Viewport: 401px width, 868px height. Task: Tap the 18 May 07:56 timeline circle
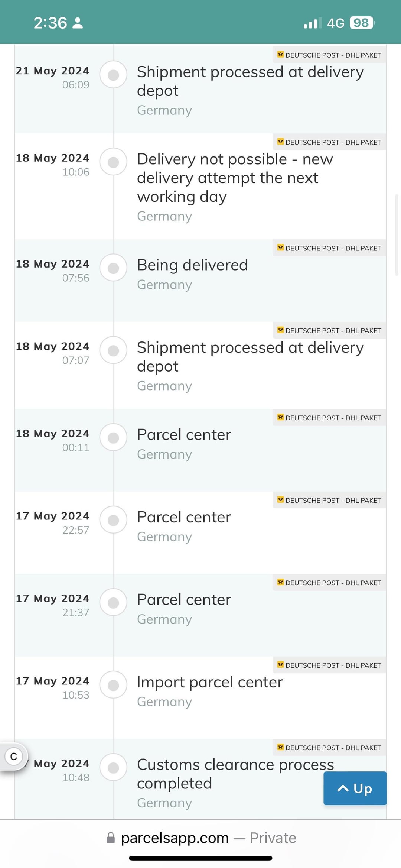pos(113,268)
